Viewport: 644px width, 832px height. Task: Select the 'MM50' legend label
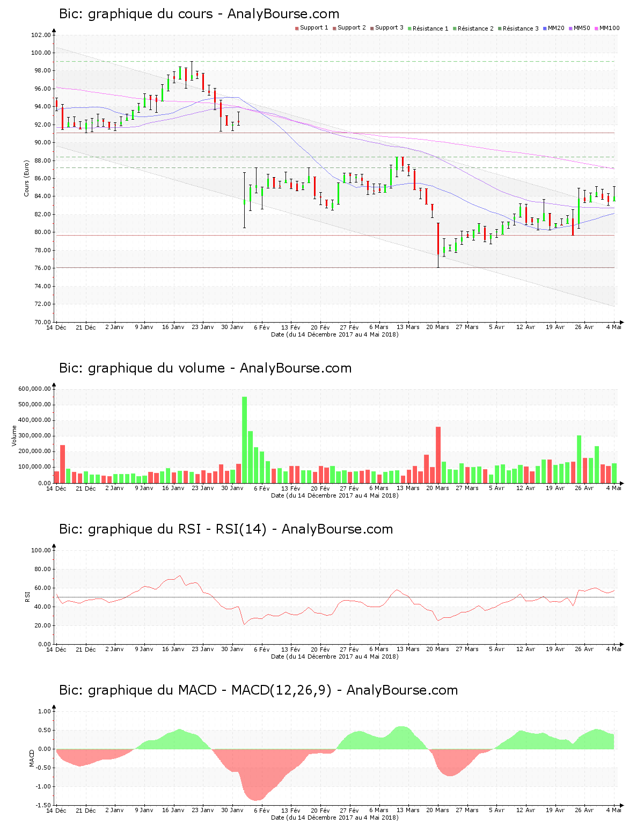pos(582,28)
